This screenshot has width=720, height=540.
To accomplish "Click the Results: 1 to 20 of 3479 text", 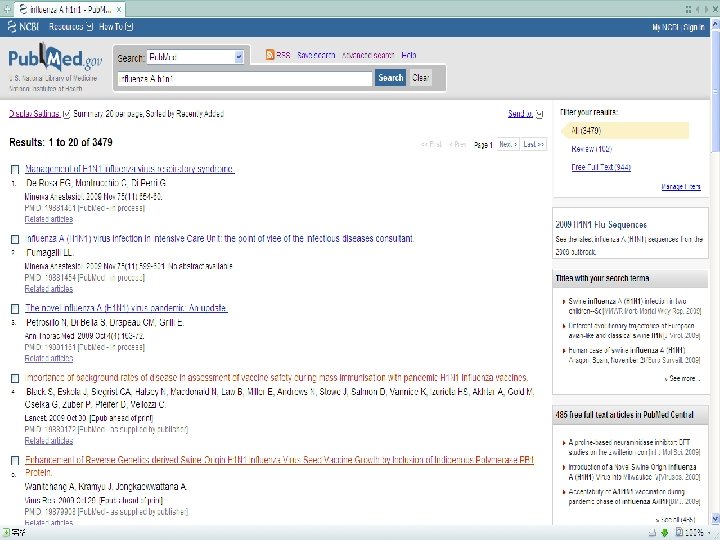I will [61, 142].
